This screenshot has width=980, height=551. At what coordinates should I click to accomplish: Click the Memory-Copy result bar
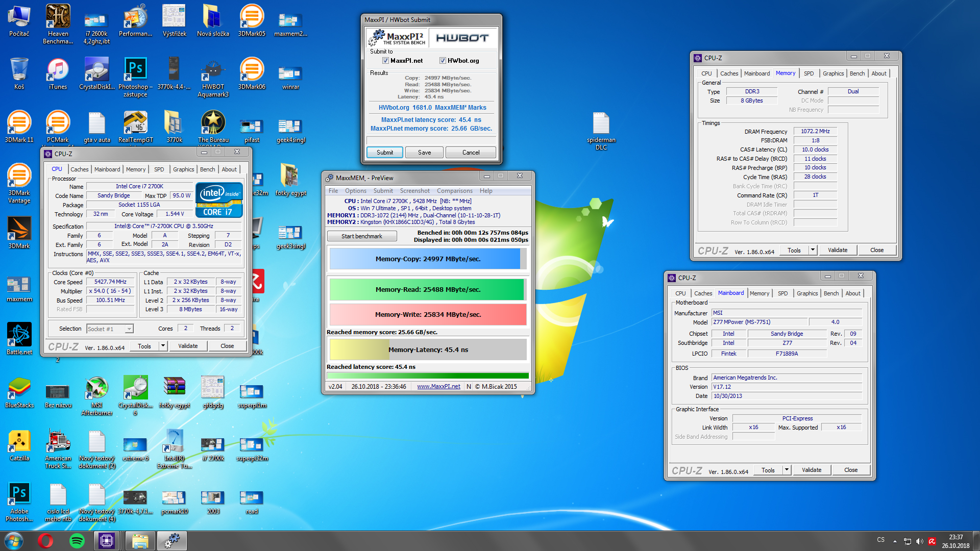[x=428, y=259]
